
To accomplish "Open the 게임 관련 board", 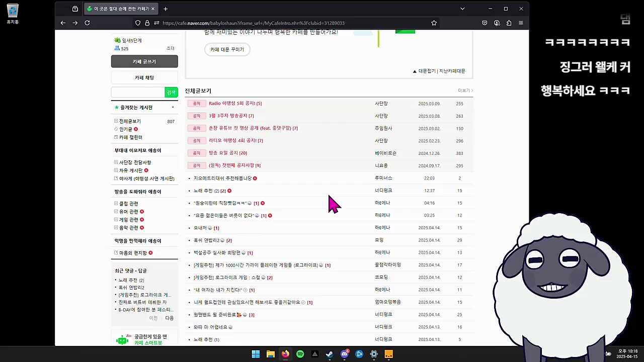I will coord(128,220).
